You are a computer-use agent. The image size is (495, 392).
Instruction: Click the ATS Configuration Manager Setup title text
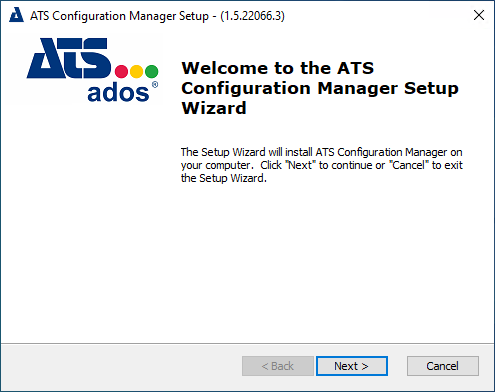(x=119, y=16)
